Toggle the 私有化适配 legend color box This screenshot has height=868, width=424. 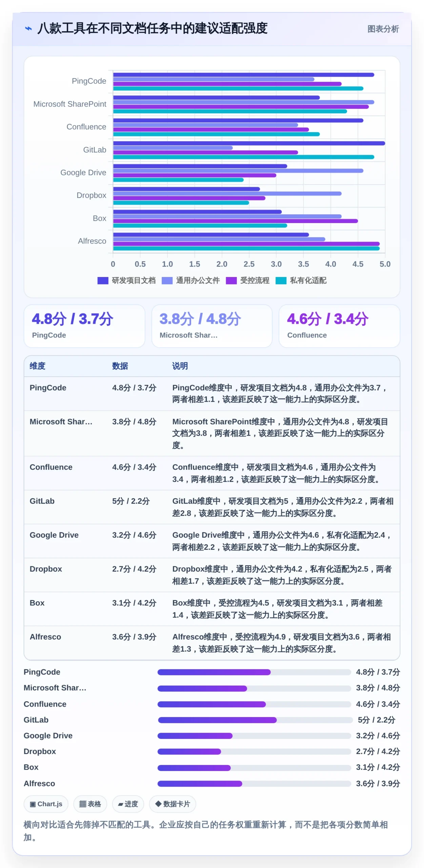pyautogui.click(x=281, y=280)
